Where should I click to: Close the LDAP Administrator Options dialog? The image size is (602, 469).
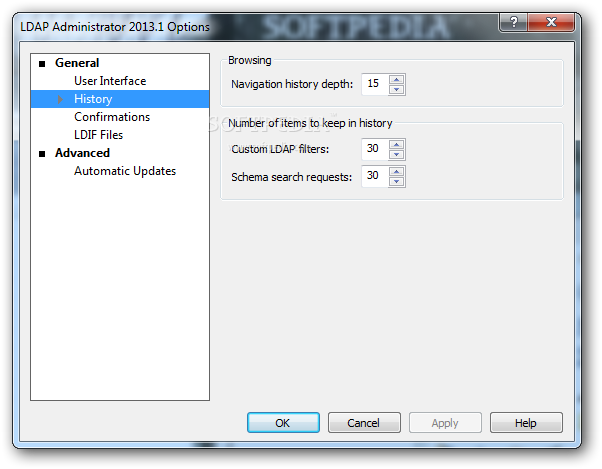click(x=551, y=22)
